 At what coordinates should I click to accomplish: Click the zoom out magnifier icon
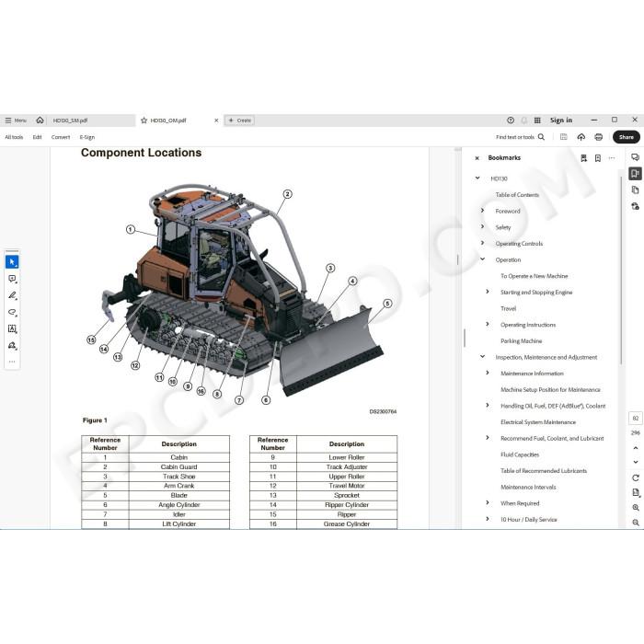[636, 523]
